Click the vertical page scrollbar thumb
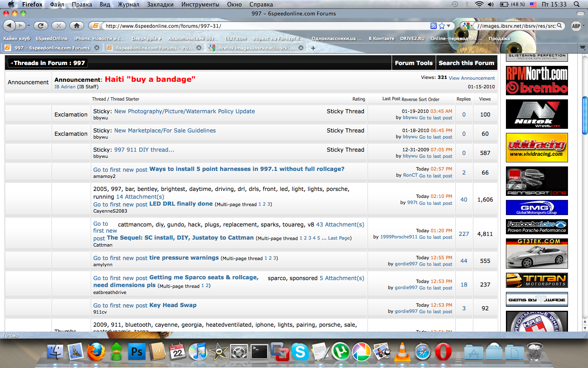Viewport: 588px width, 368px height. (585, 115)
